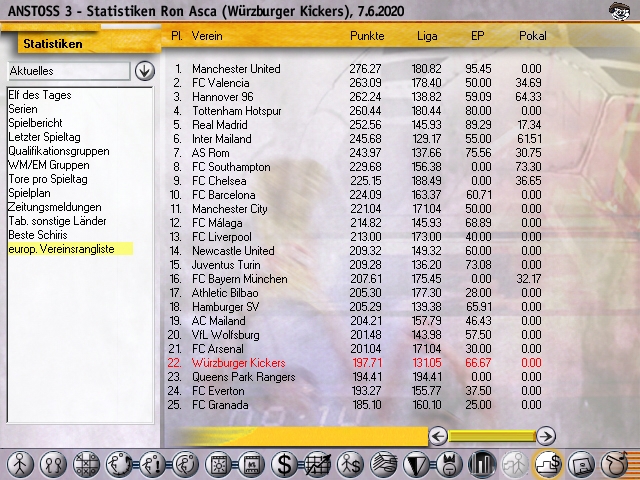Select Qualifikationsgruppen entry
Viewport: 640px width, 480px height.
coord(59,151)
